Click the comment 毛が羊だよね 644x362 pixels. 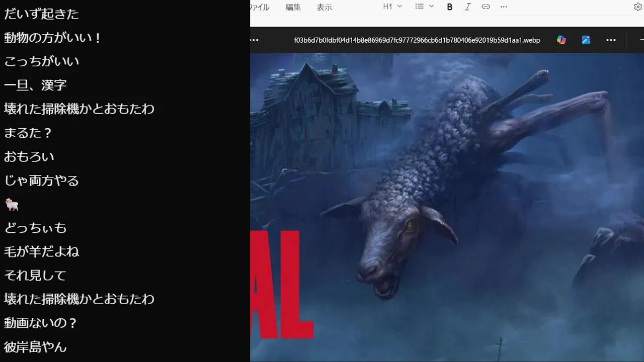[x=42, y=251]
